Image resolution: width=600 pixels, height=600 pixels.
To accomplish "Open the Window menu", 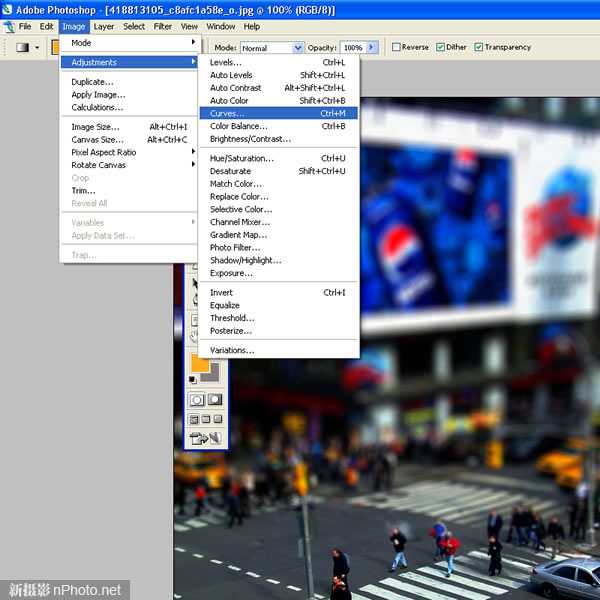I will point(220,27).
